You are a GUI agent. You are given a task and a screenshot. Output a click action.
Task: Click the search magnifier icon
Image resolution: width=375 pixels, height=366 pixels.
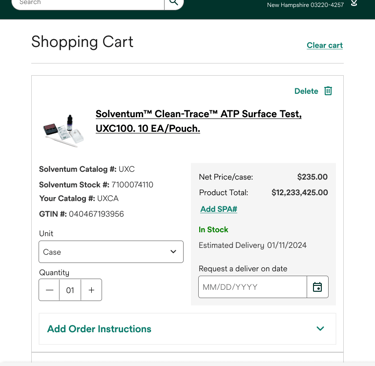click(174, 2)
